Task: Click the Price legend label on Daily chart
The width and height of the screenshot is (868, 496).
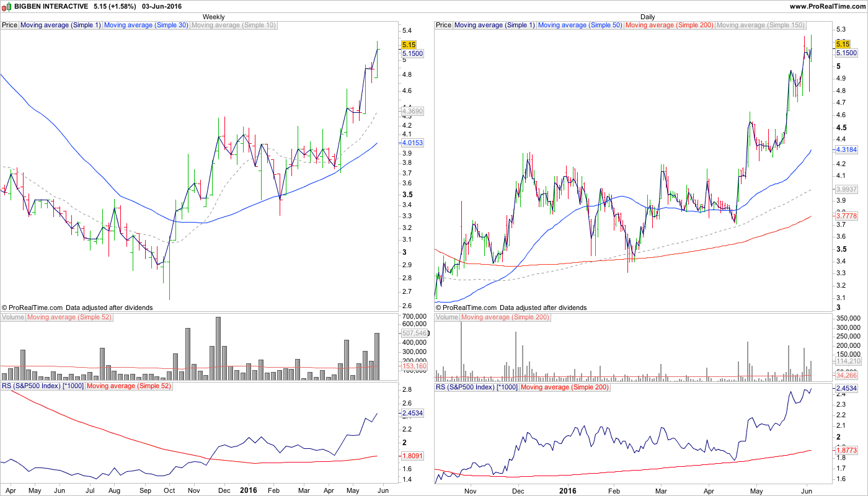Action: pyautogui.click(x=443, y=25)
